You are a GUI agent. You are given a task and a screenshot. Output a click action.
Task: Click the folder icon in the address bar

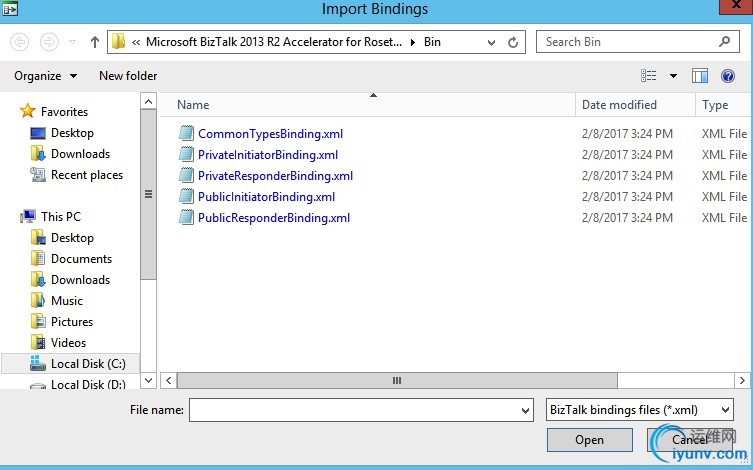(x=118, y=42)
